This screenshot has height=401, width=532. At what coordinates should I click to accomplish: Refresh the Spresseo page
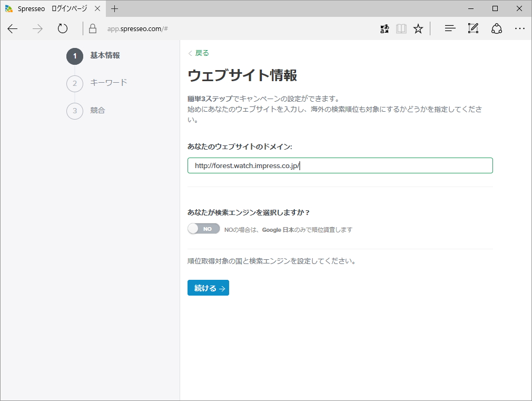click(62, 28)
